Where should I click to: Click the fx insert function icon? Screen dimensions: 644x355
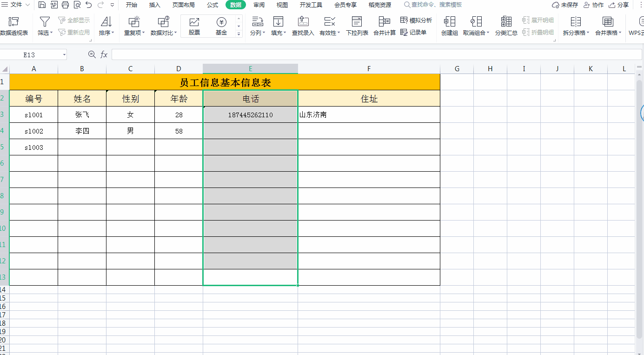coord(104,55)
